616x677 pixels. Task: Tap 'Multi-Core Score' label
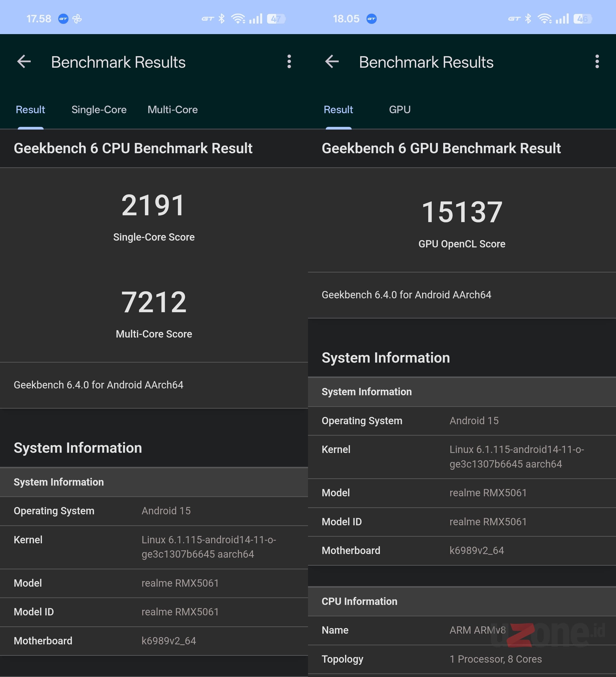[154, 334]
